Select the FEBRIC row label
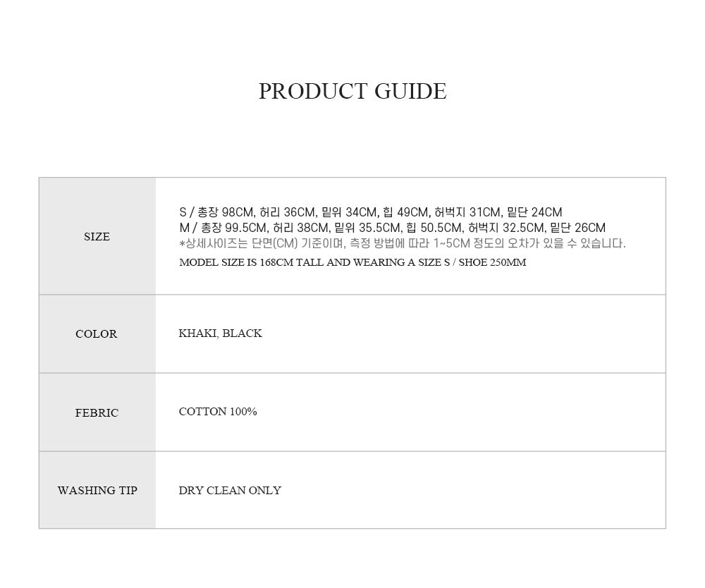Viewport: 705px width, 588px height. 97,412
